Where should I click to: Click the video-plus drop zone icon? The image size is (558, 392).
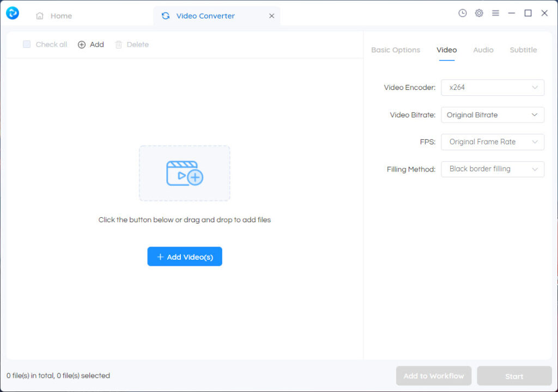pos(185,173)
